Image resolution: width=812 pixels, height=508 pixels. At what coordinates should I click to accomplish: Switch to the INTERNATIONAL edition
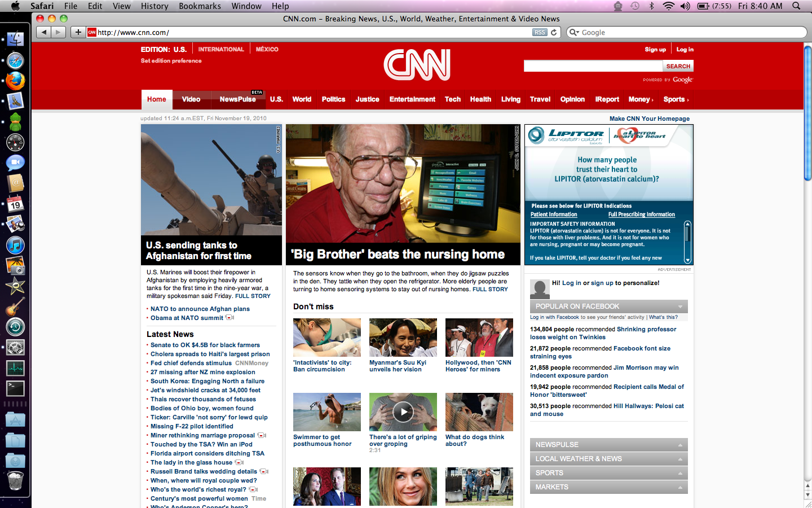[221, 50]
